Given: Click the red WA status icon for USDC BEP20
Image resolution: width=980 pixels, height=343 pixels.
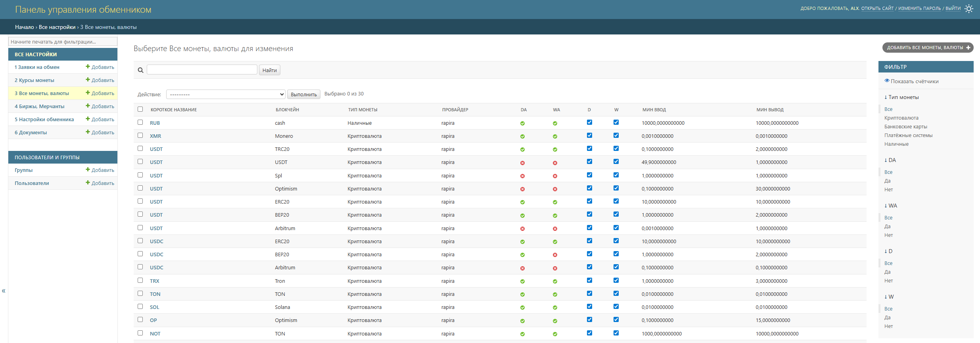Looking at the screenshot, I should [x=555, y=255].
